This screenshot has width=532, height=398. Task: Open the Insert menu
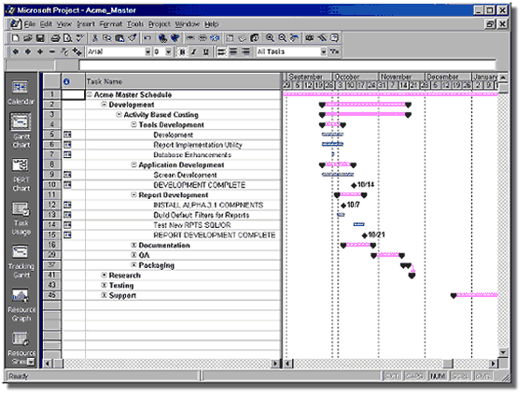click(86, 24)
